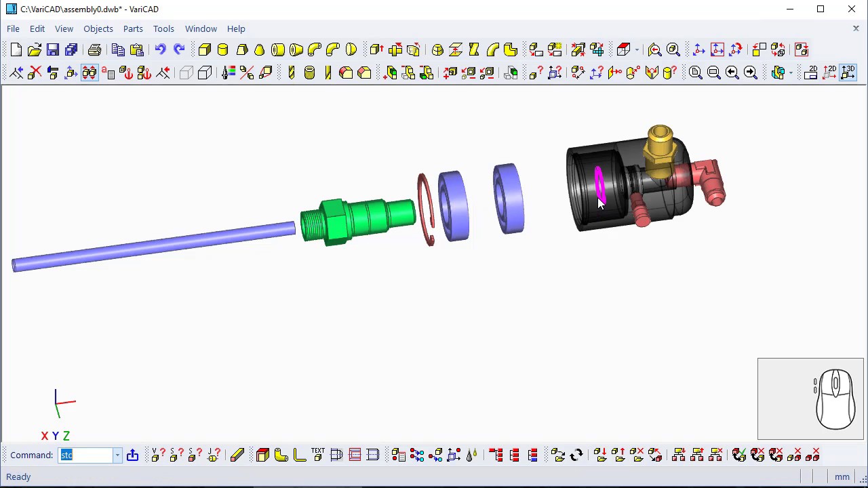Screen dimensions: 868x488
Task: Expand the shading mode dropdown arrow
Action: [x=637, y=49]
